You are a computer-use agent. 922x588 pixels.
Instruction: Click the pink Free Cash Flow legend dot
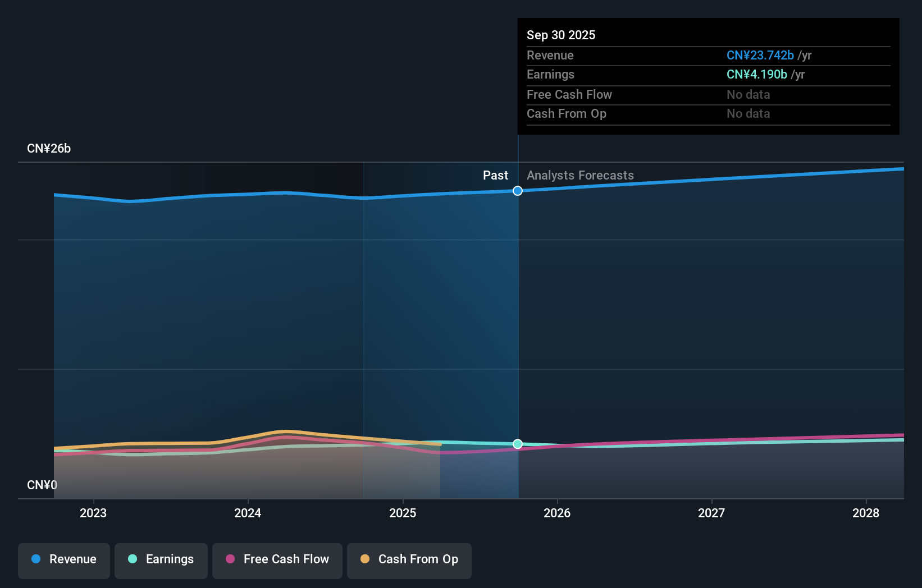(x=230, y=559)
